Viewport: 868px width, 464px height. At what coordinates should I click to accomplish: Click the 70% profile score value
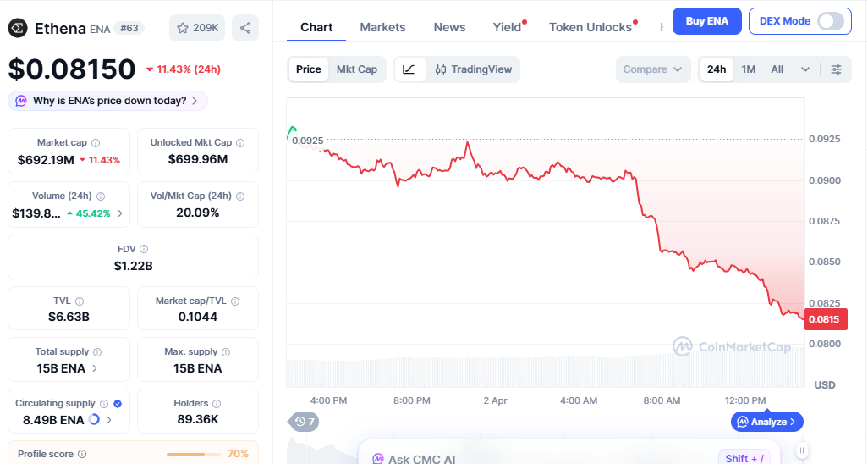click(x=238, y=454)
